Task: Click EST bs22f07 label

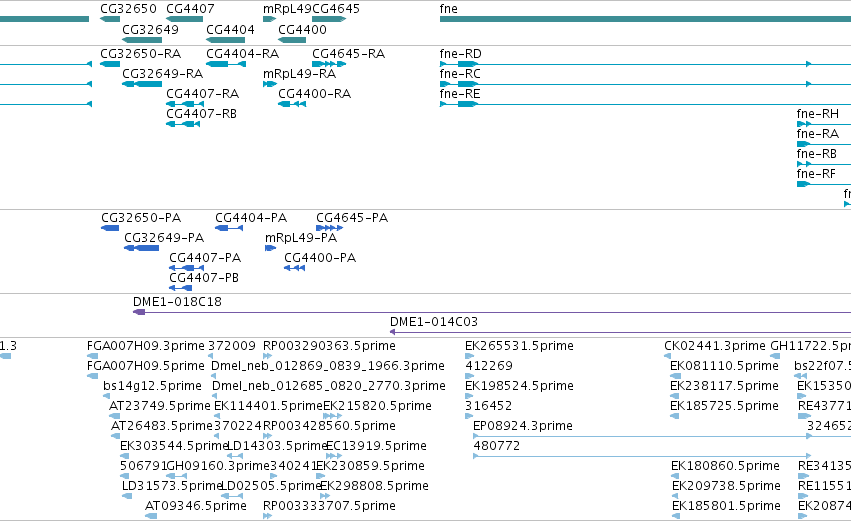Action: coord(822,366)
